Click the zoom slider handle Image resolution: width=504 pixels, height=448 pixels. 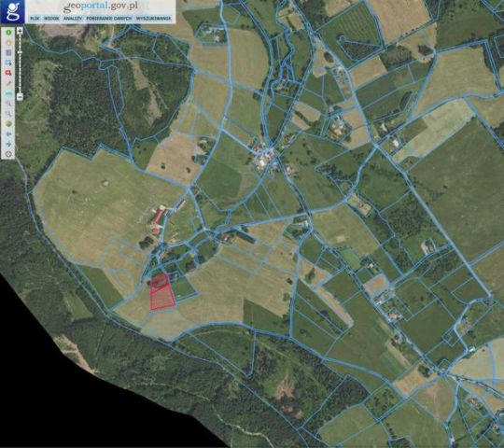(x=20, y=52)
